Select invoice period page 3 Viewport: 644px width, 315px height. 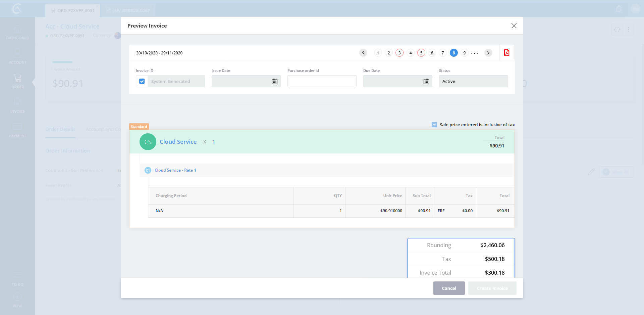(399, 53)
